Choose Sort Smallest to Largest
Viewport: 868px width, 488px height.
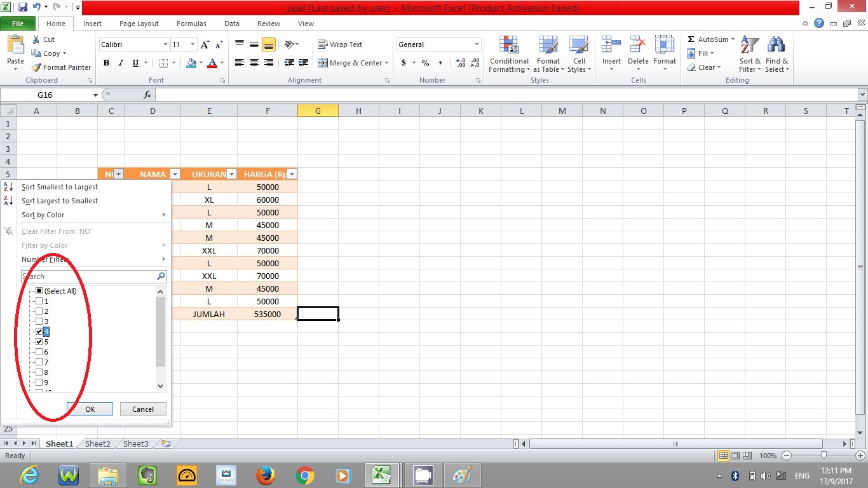pyautogui.click(x=59, y=187)
